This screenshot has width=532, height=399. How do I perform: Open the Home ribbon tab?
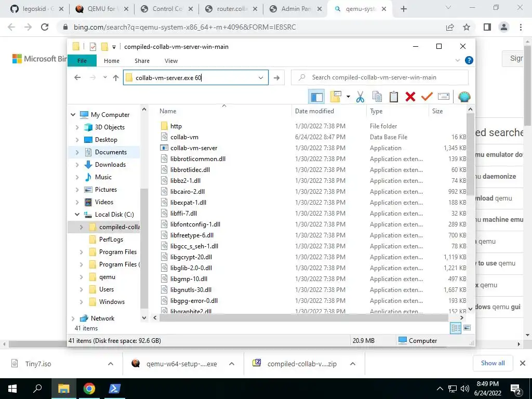(x=112, y=61)
